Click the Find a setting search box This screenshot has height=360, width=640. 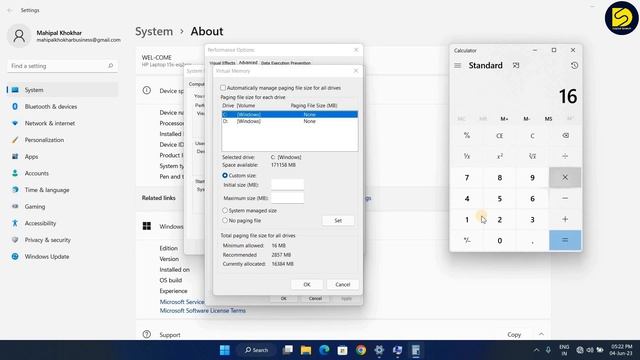[x=62, y=66]
